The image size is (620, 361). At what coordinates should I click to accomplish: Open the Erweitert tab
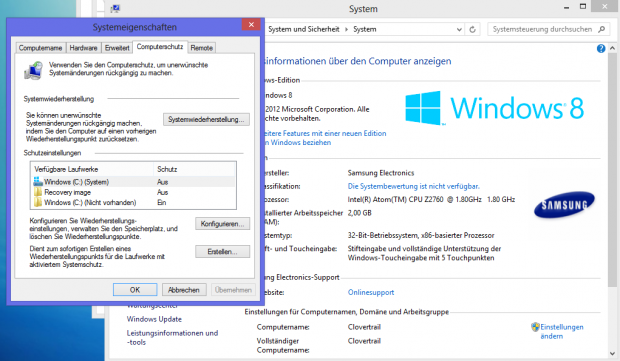117,48
